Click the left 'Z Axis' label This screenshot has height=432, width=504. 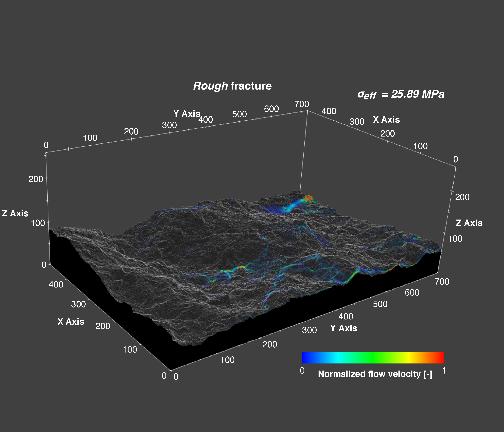click(15, 213)
